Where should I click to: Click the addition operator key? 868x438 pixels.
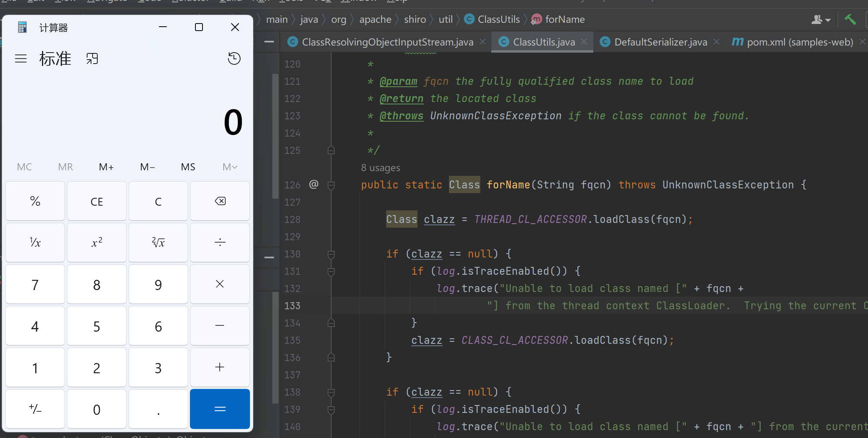220,367
